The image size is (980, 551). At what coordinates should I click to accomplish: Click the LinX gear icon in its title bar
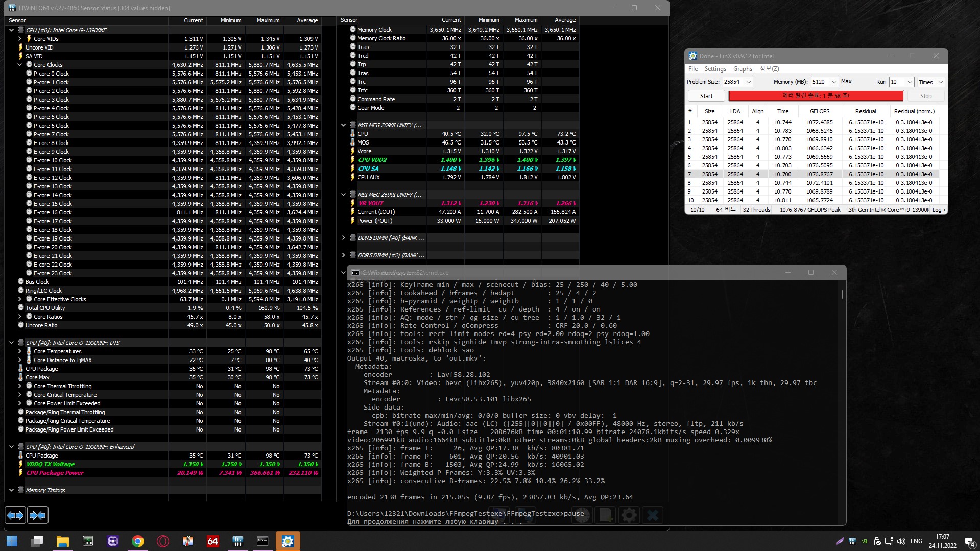tap(692, 56)
